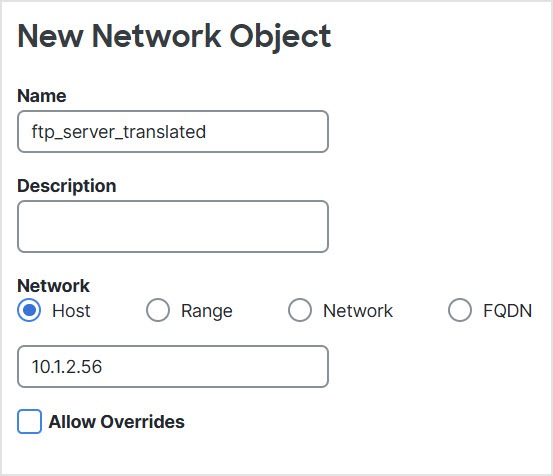The height and width of the screenshot is (476, 553).
Task: Select the Host radio button
Action: point(29,310)
